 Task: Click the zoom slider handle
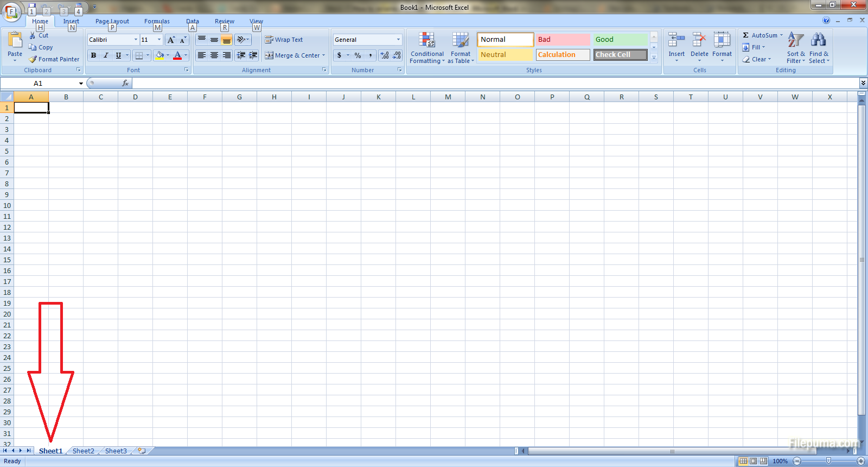pos(828,461)
